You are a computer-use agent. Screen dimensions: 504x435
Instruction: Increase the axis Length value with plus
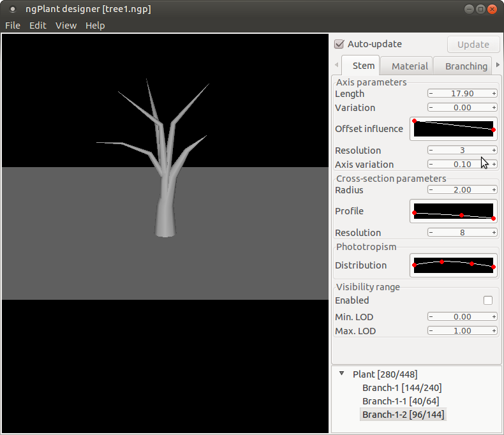click(x=494, y=94)
